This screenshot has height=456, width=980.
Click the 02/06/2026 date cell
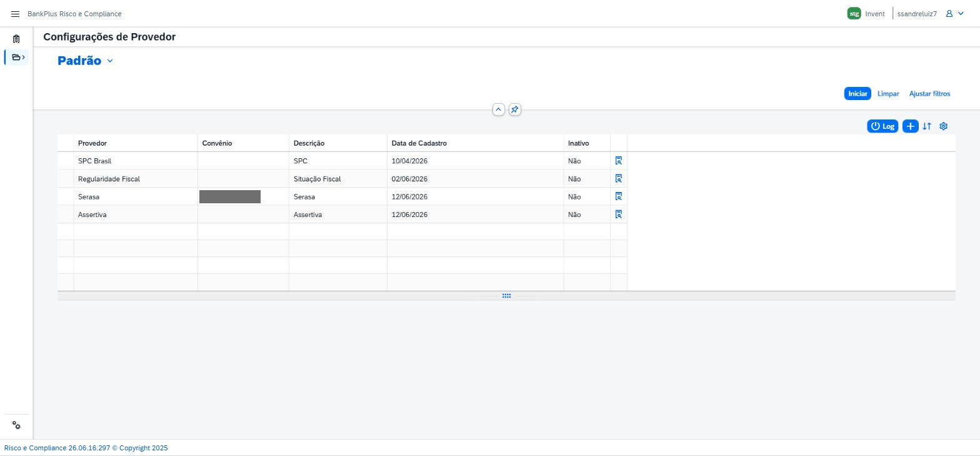pyautogui.click(x=476, y=179)
